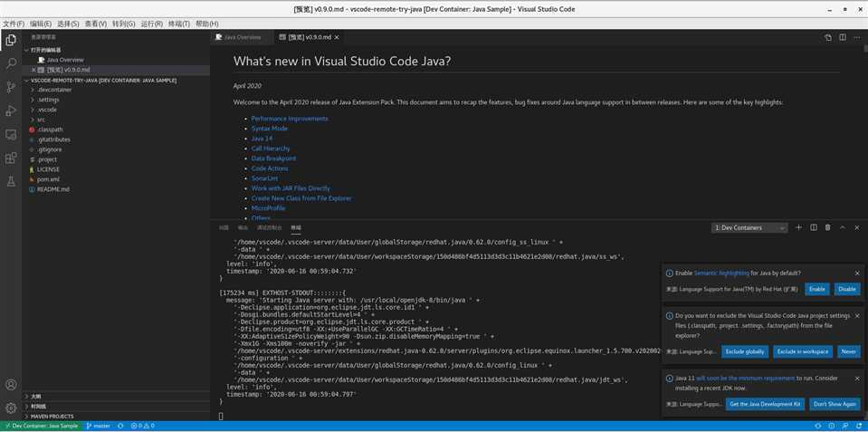
Task: Open the SonarLint link
Action: 264,178
